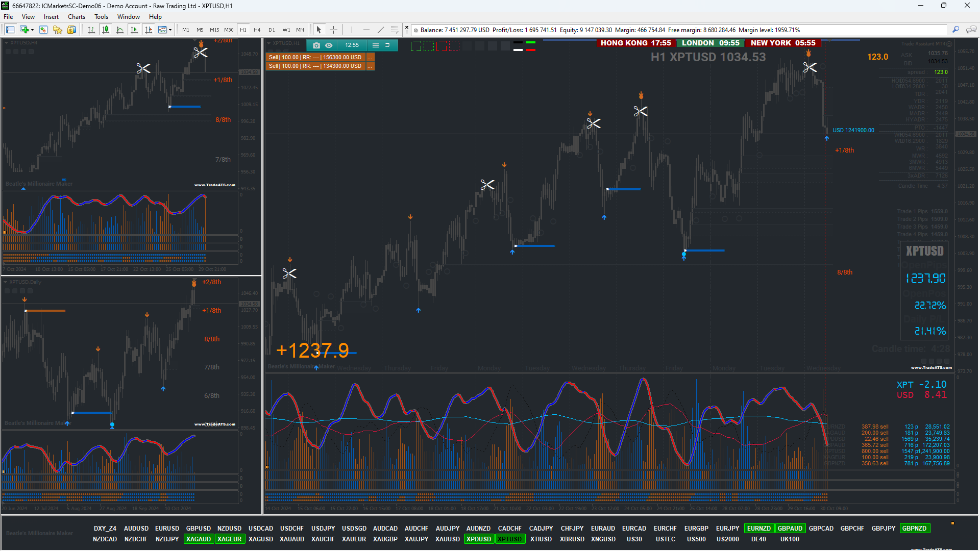Open the Insert menu
Image resolution: width=980 pixels, height=551 pixels.
tap(51, 17)
